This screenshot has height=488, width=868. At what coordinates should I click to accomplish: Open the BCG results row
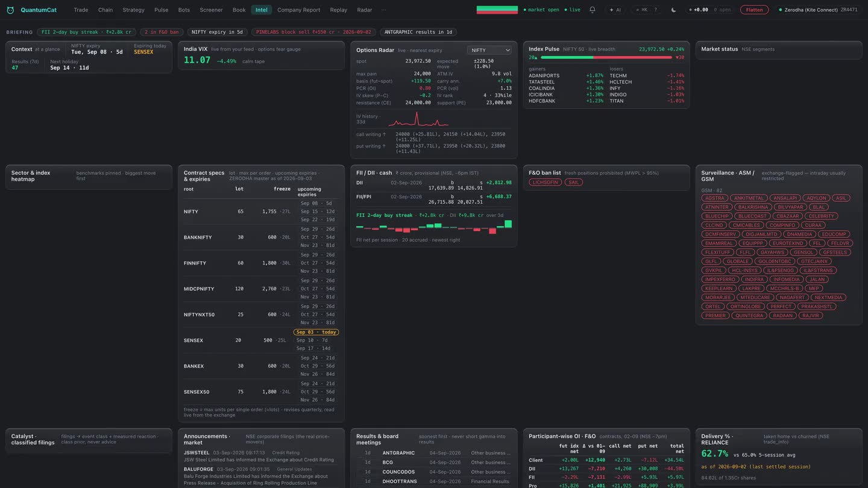click(434, 463)
